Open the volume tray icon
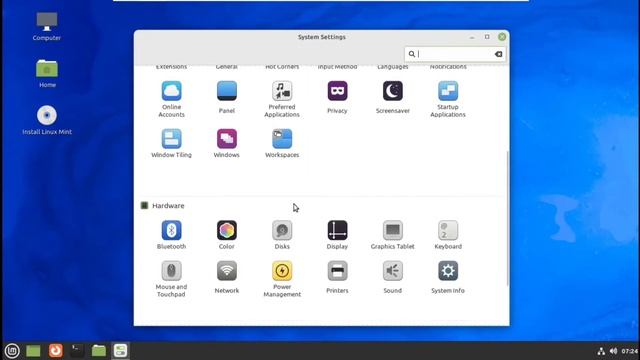 pyautogui.click(x=613, y=351)
